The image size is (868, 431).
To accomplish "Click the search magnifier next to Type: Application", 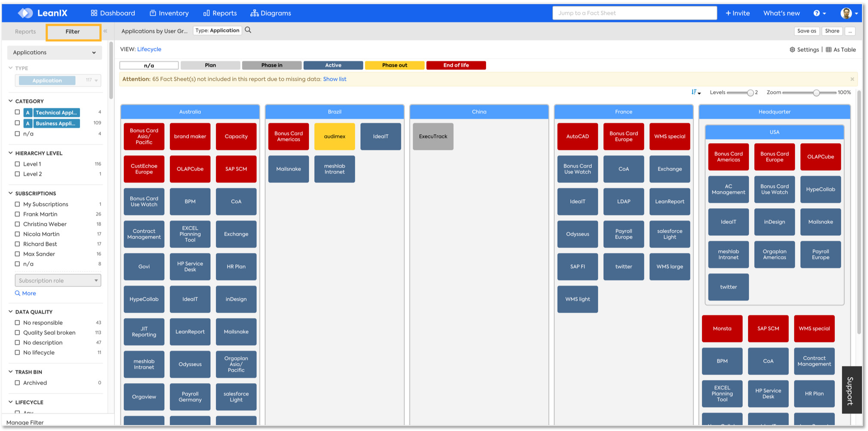I will tap(248, 30).
